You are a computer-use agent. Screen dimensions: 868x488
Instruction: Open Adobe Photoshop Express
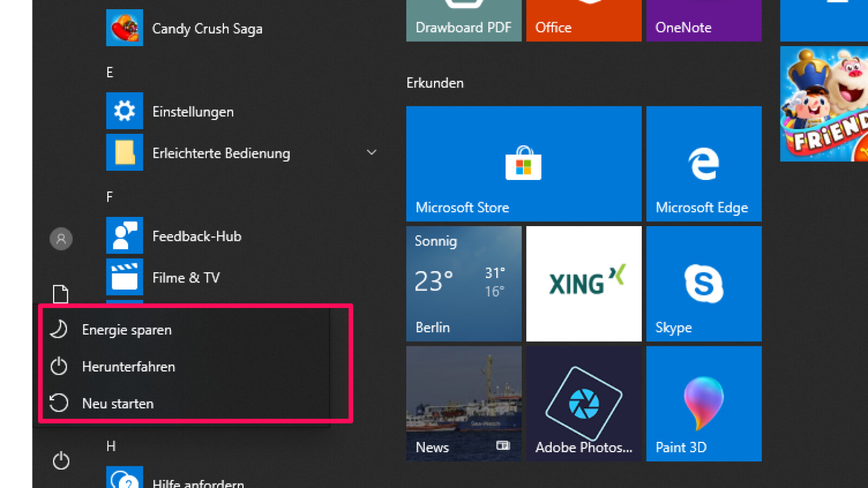(584, 404)
